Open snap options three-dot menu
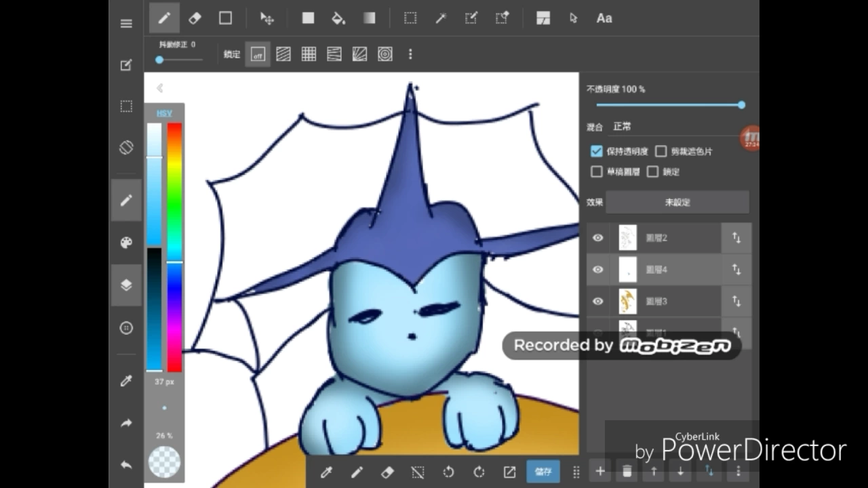The image size is (868, 488). [410, 54]
